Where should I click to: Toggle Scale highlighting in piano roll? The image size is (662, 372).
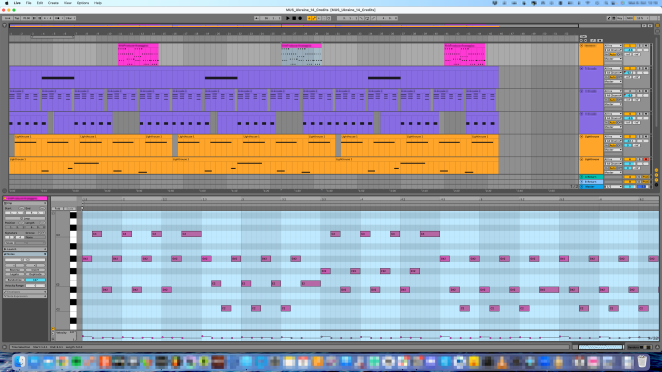tap(70, 209)
